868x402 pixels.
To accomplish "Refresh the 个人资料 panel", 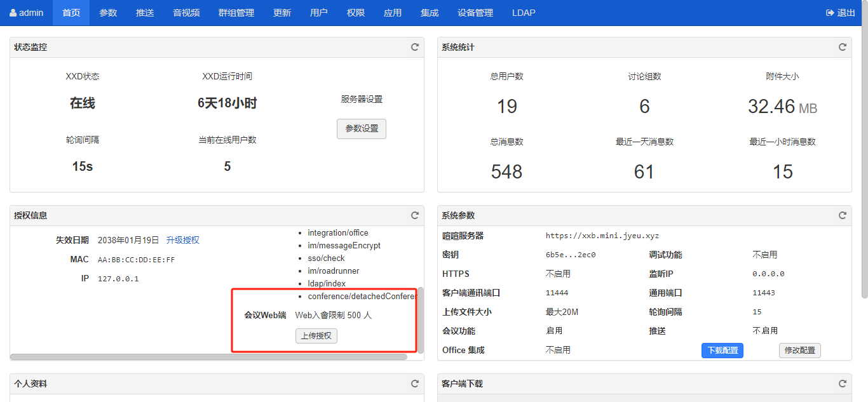I will tap(414, 384).
